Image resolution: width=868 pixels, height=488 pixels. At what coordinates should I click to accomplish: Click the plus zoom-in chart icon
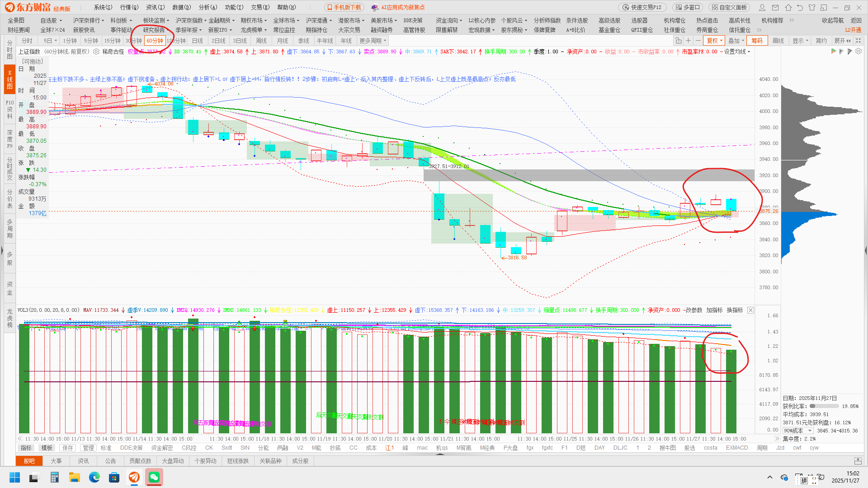[x=688, y=41]
